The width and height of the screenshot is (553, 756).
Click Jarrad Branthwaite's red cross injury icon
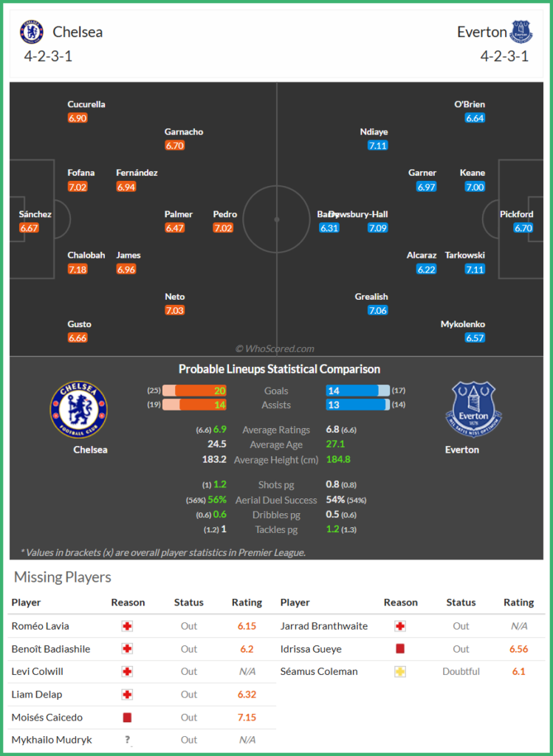[401, 626]
